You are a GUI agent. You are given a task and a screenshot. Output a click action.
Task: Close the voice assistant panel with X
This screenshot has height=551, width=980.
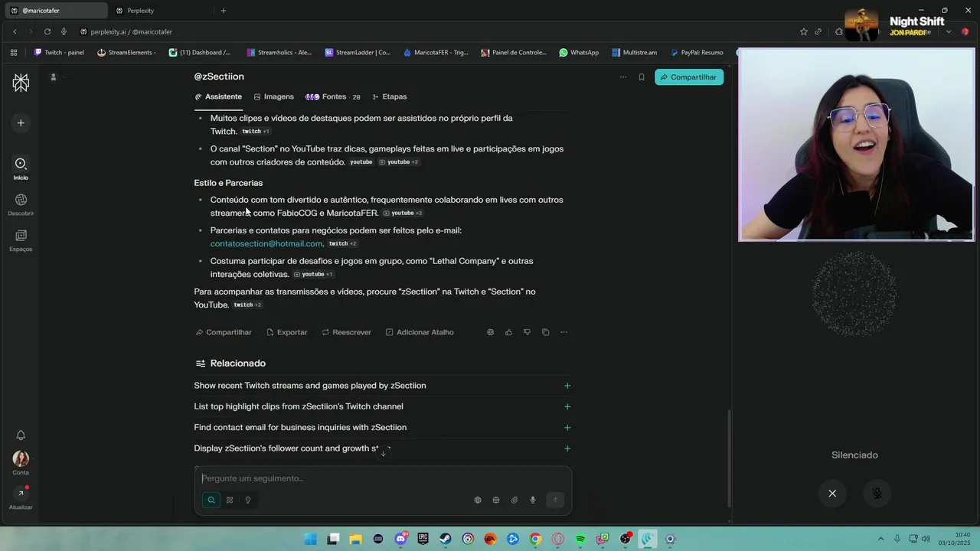[x=832, y=494]
